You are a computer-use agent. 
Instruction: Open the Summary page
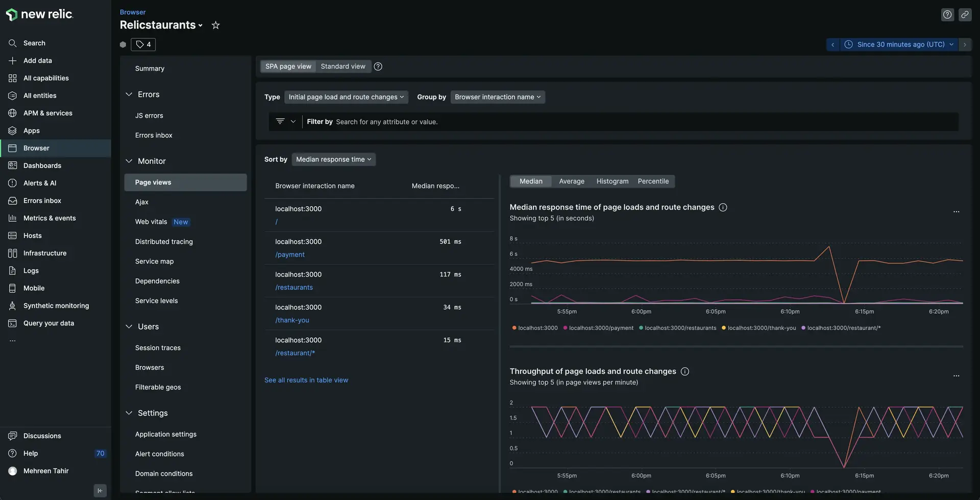tap(150, 69)
